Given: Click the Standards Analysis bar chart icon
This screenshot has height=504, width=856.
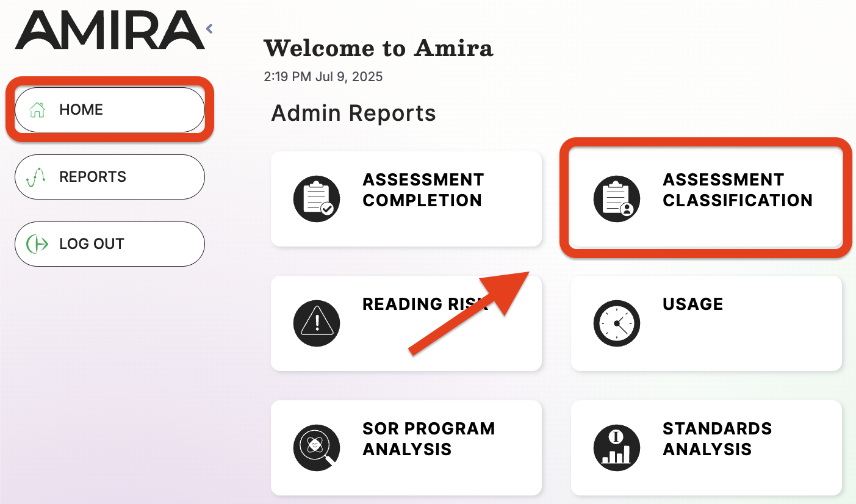Looking at the screenshot, I should coord(616,447).
